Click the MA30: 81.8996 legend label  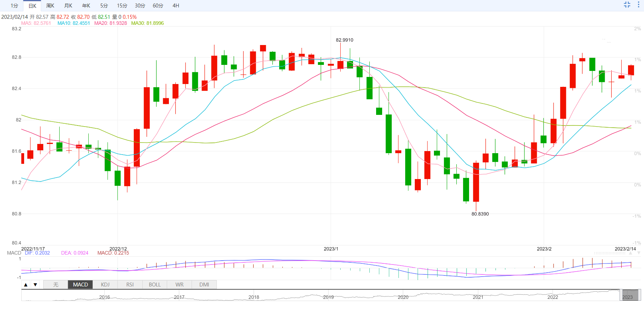point(148,23)
